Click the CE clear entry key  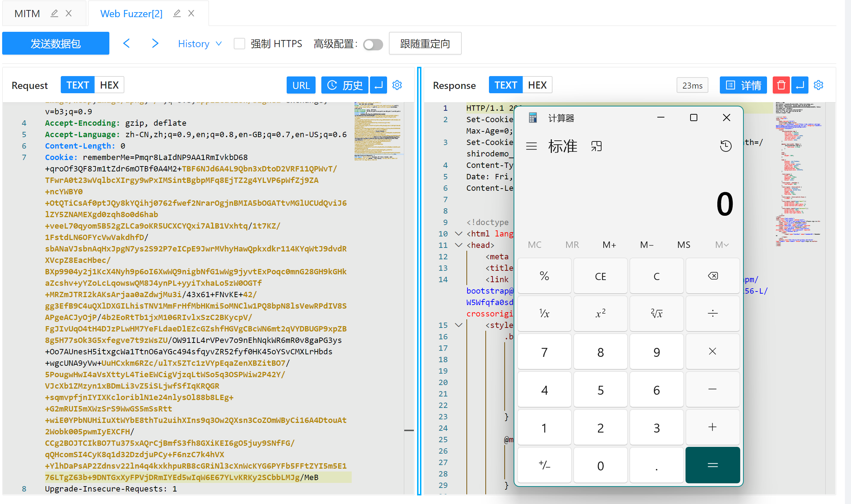coord(600,276)
